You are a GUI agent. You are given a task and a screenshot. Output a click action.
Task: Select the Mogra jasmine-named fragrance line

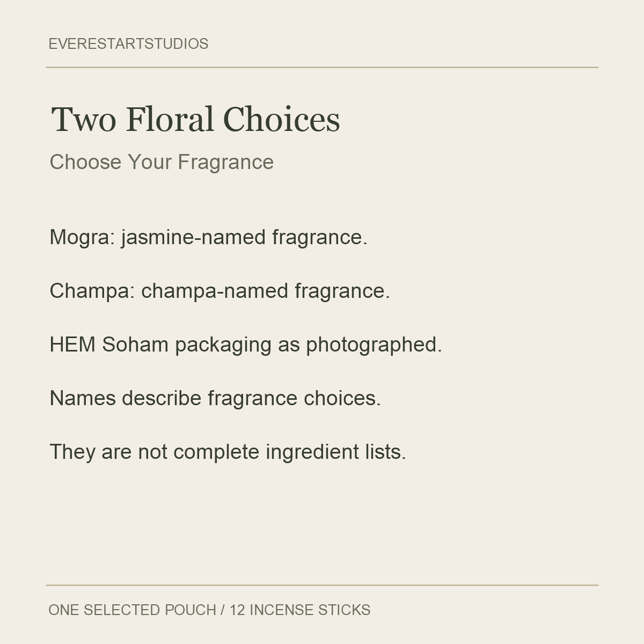[208, 237]
